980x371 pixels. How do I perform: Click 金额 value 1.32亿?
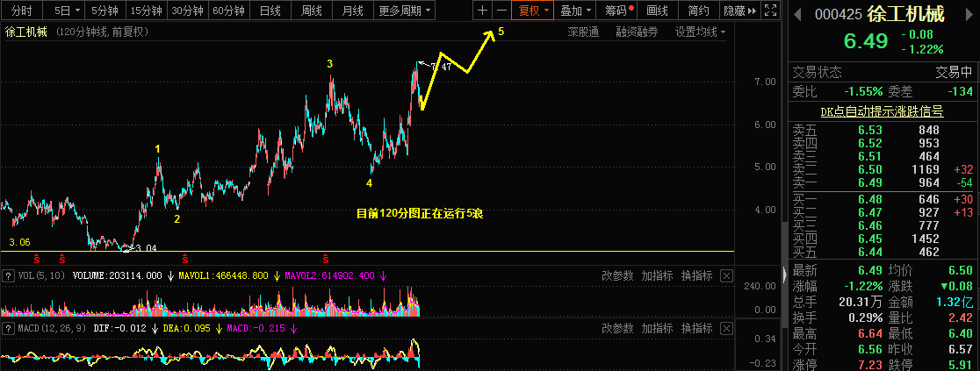point(955,303)
